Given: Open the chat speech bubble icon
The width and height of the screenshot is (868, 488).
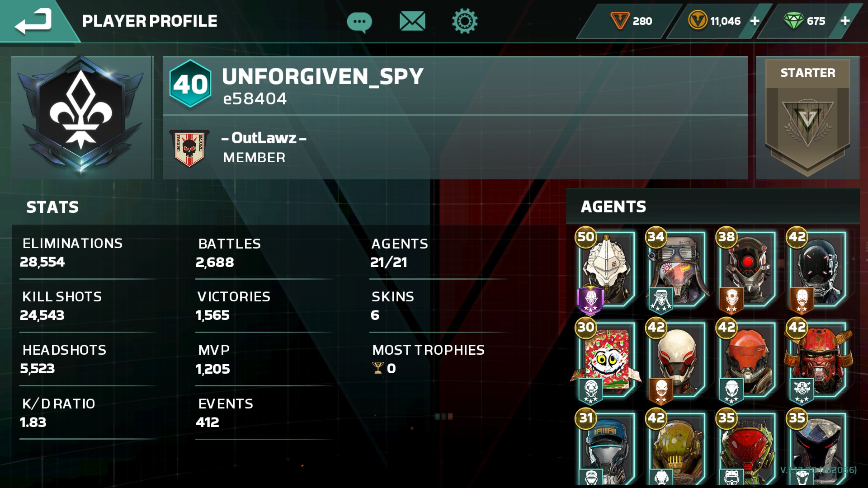Looking at the screenshot, I should 359,22.
